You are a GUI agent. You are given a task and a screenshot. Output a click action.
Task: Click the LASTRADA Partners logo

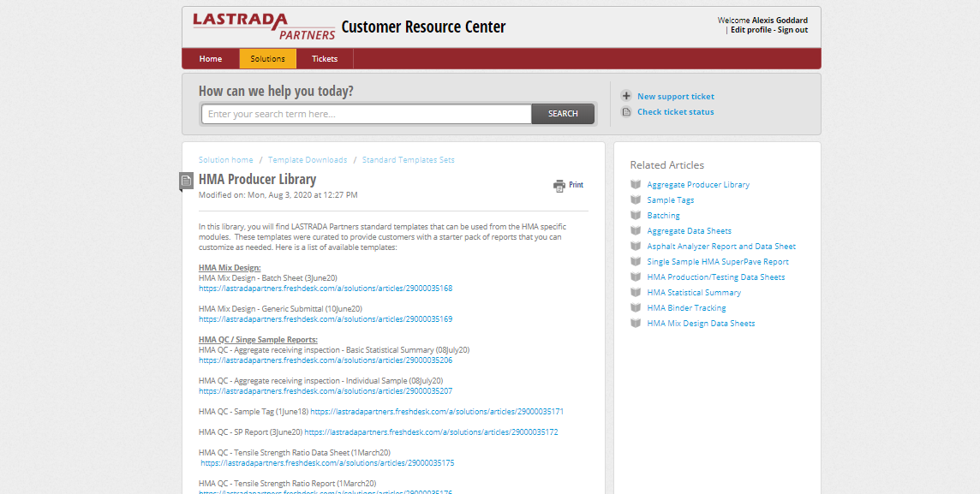[264, 27]
